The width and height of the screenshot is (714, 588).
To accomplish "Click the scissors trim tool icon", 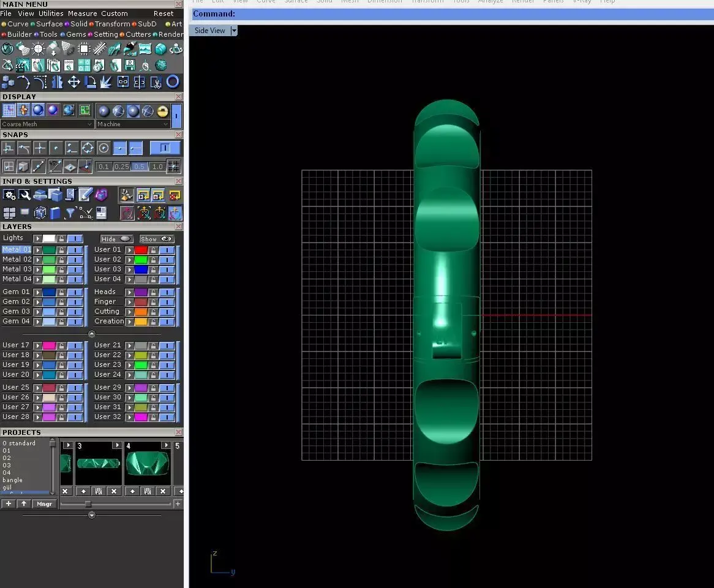I will click(x=156, y=82).
